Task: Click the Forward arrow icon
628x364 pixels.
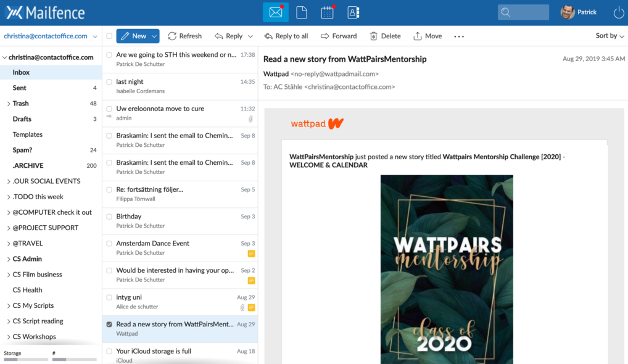Action: point(325,36)
